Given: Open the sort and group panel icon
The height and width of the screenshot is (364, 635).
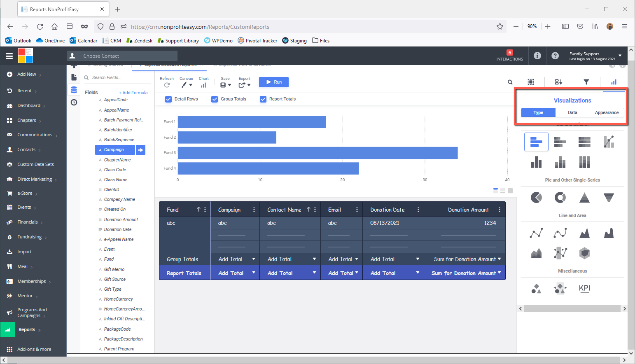Looking at the screenshot, I should pyautogui.click(x=558, y=82).
